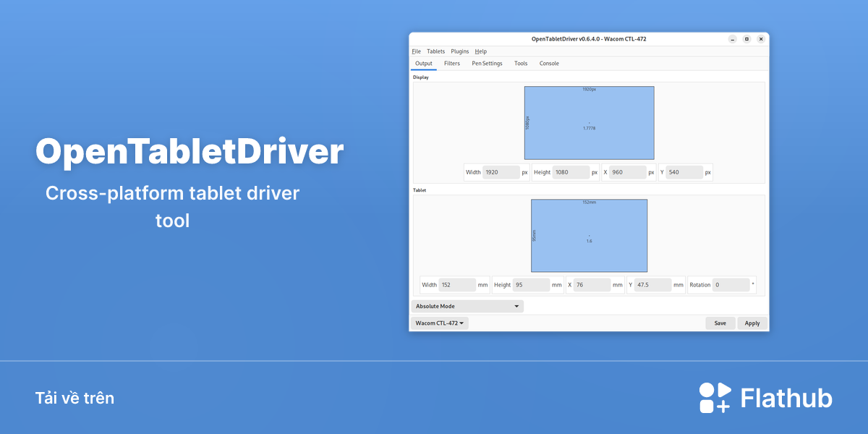This screenshot has width=868, height=434.
Task: Switch to the Pen Settings tab
Action: (487, 64)
